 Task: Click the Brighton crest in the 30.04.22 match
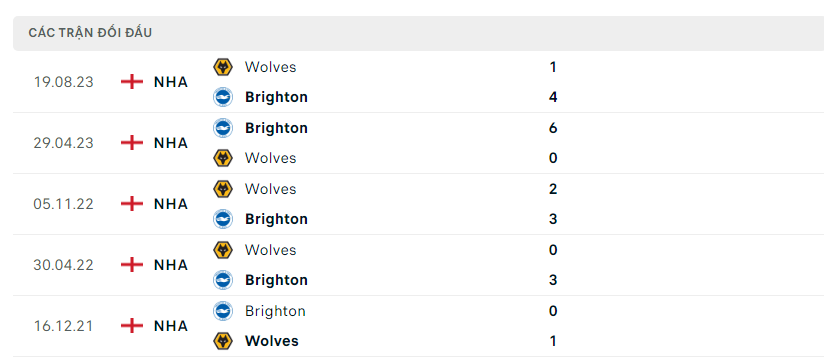point(223,280)
